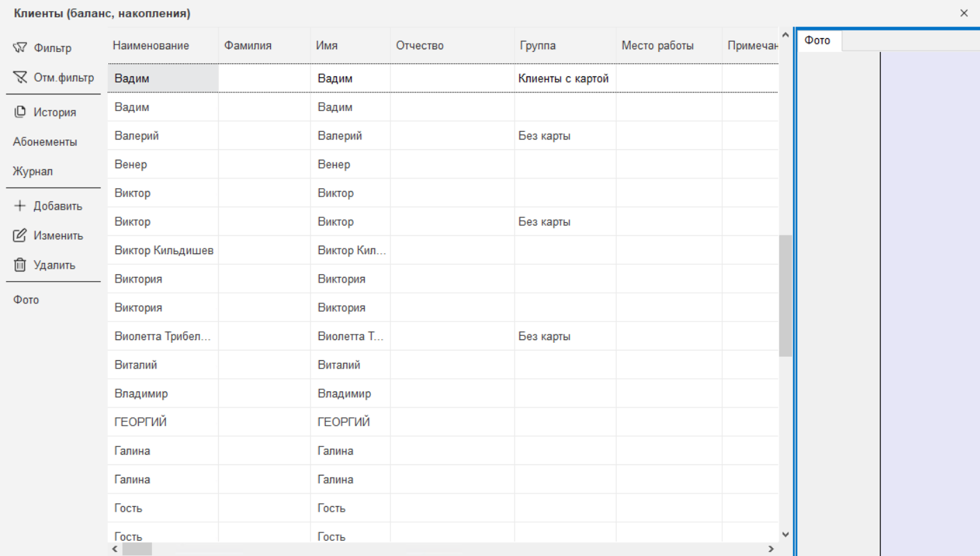Switch to the Фото tab
The width and height of the screenshot is (980, 556).
817,41
